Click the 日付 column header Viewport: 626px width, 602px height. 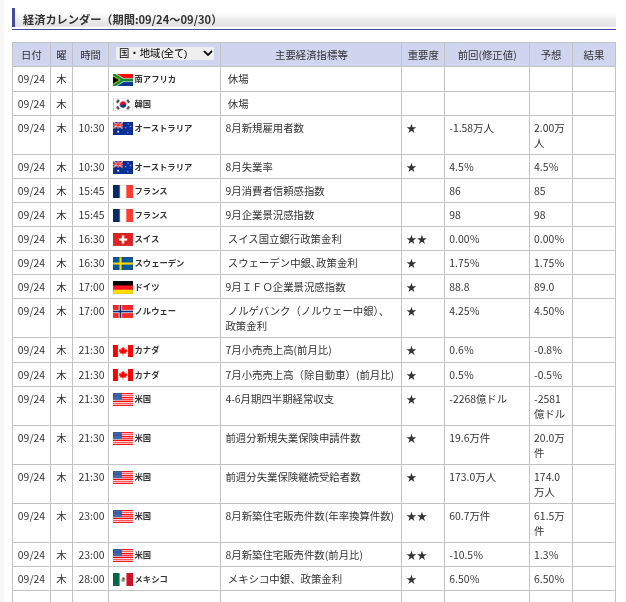click(31, 55)
